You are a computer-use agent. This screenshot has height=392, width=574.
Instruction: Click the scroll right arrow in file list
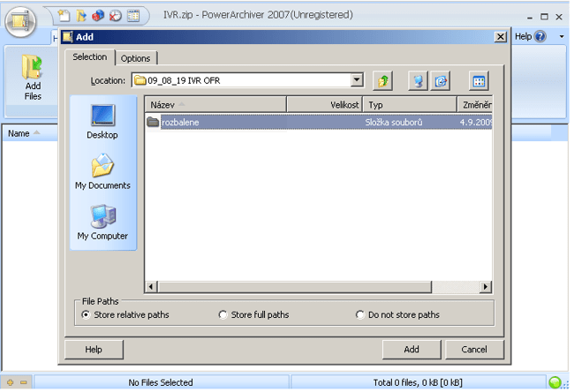(486, 287)
